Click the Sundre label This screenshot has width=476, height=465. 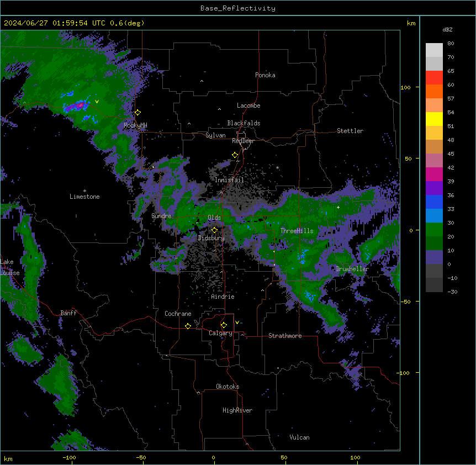click(x=161, y=216)
